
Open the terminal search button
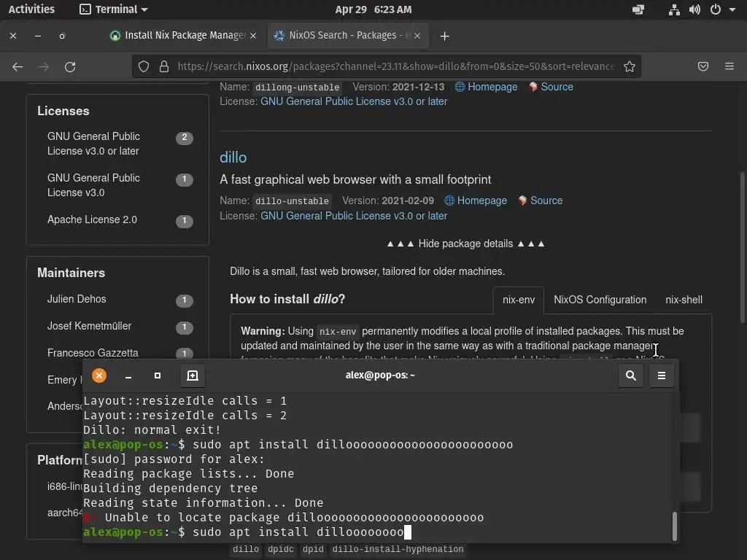[x=631, y=376]
